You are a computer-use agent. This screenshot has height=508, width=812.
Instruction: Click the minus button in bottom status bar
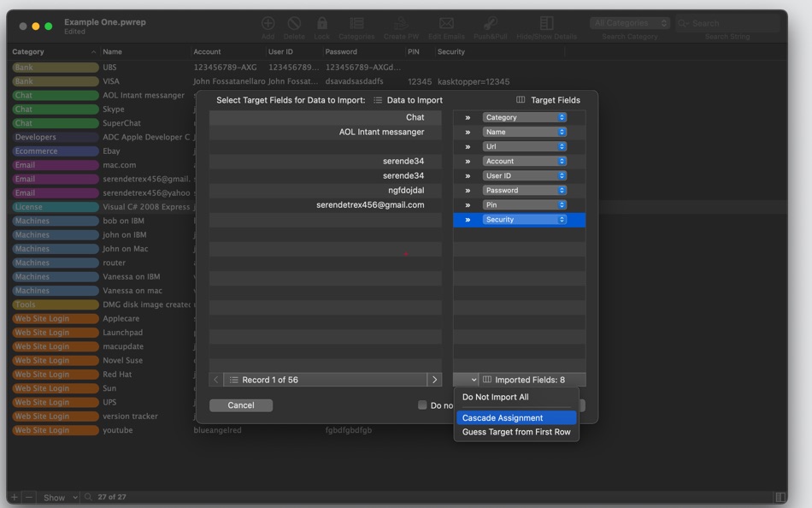[29, 497]
